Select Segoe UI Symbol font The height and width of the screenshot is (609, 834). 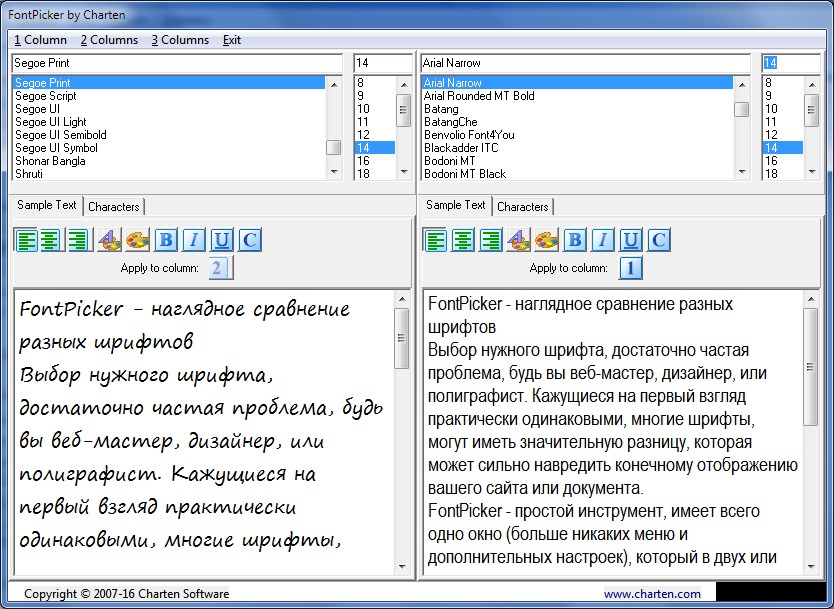coord(169,148)
